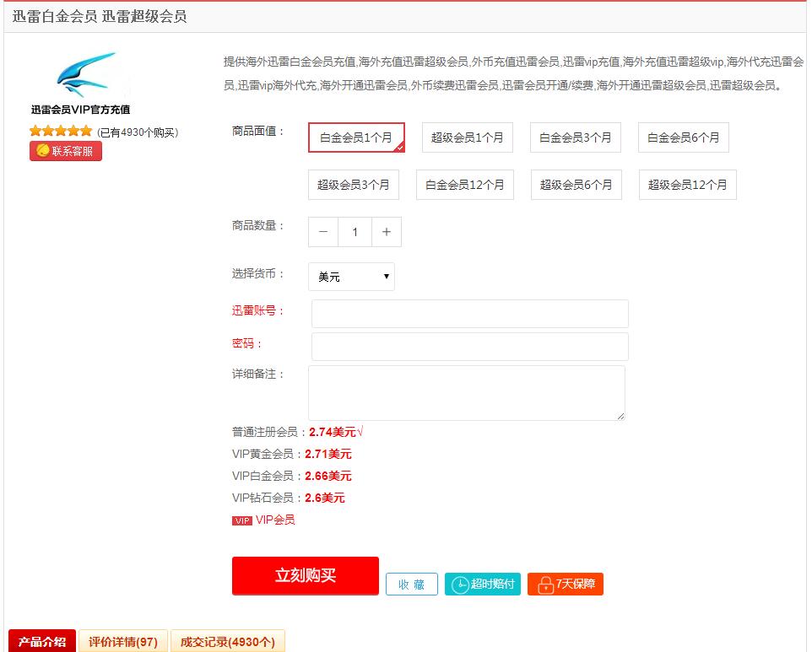Select 白金会员1个月 option

(356, 137)
